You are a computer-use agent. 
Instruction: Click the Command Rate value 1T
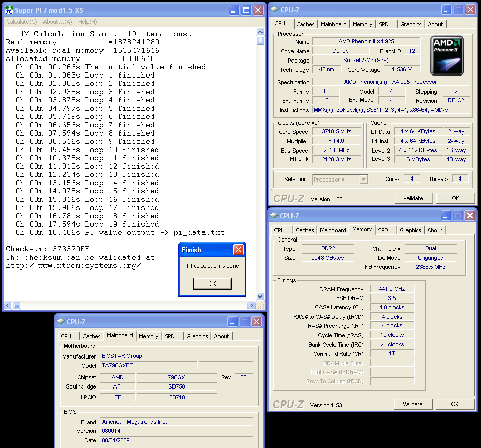pos(392,353)
